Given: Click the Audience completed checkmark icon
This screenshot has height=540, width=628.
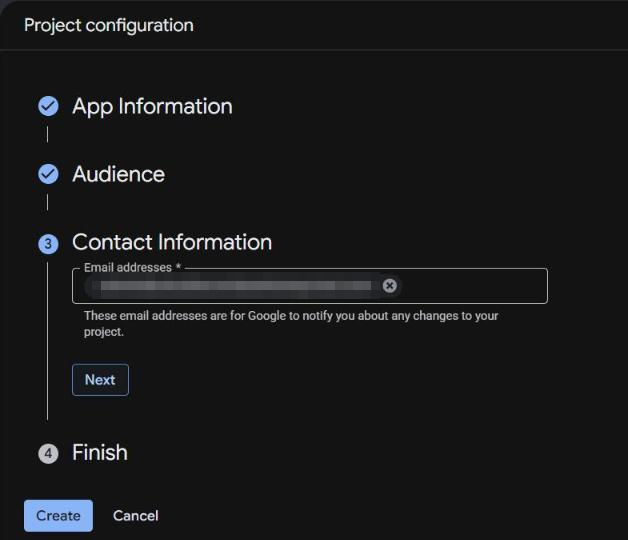Looking at the screenshot, I should pos(48,174).
